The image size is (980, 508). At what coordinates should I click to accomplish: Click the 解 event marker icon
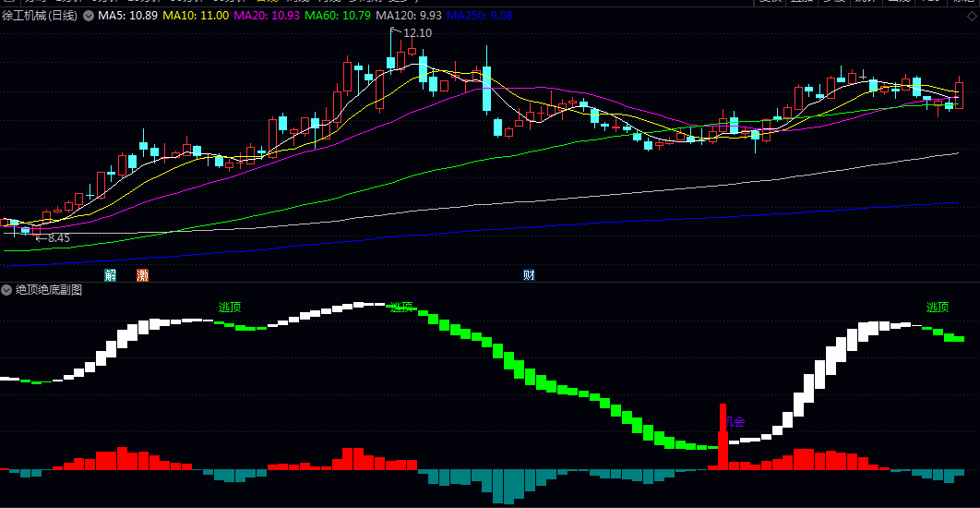coord(110,274)
